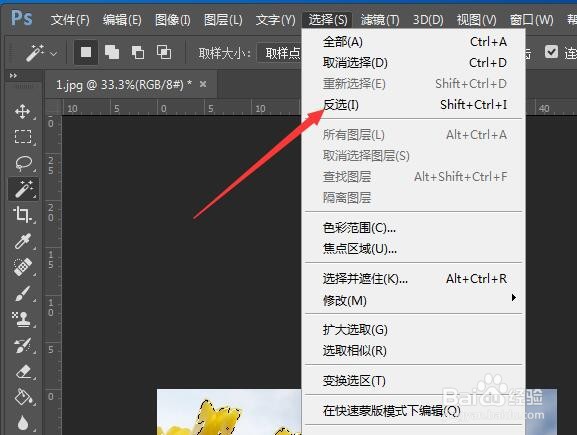Expand the toolbox with double-arrow icon
Viewport: 577px width, 435px height.
(13, 76)
